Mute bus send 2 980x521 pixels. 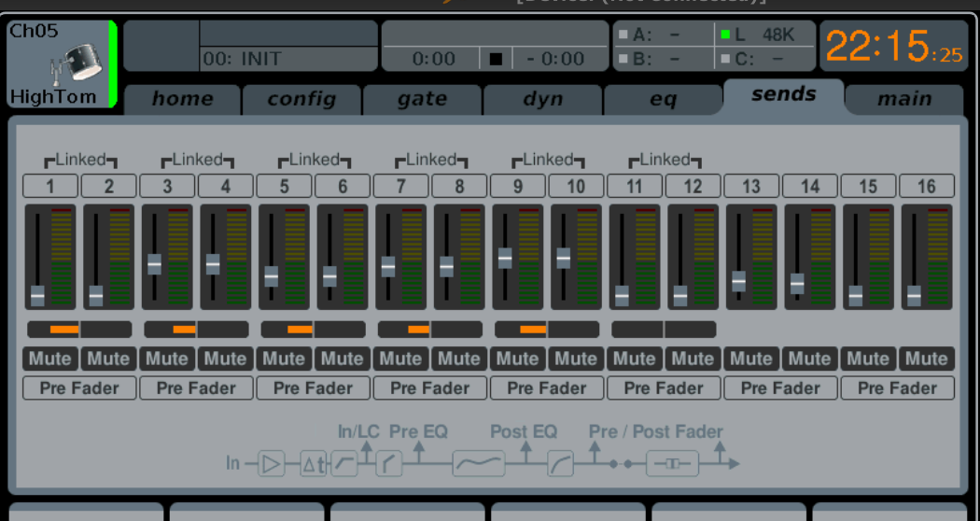point(109,359)
